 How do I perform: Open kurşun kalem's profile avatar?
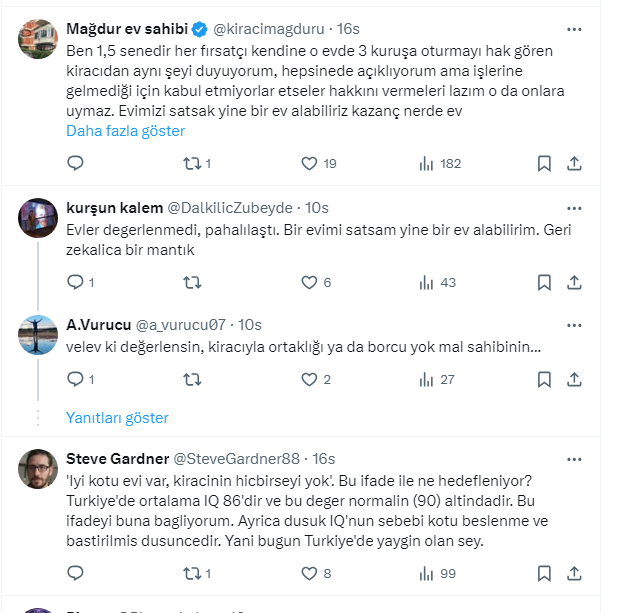pos(38,217)
